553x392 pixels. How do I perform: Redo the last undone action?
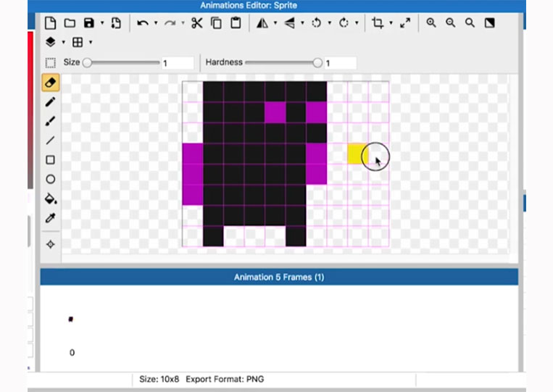point(170,23)
